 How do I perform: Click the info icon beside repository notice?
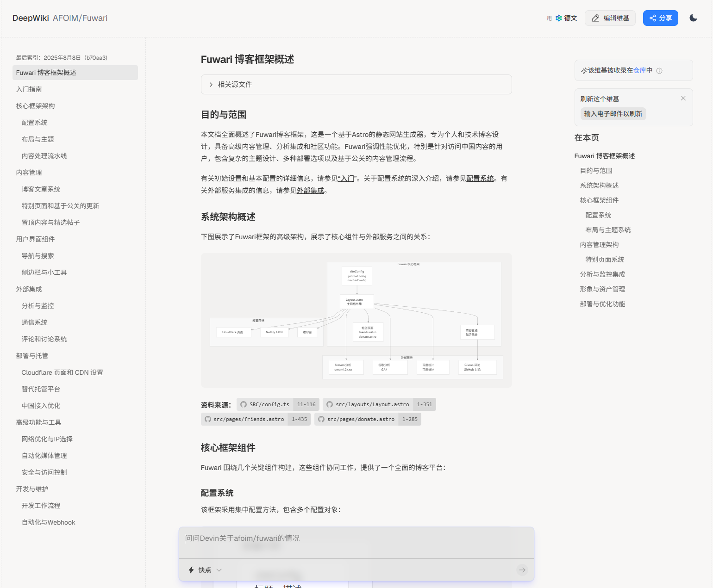click(x=659, y=71)
